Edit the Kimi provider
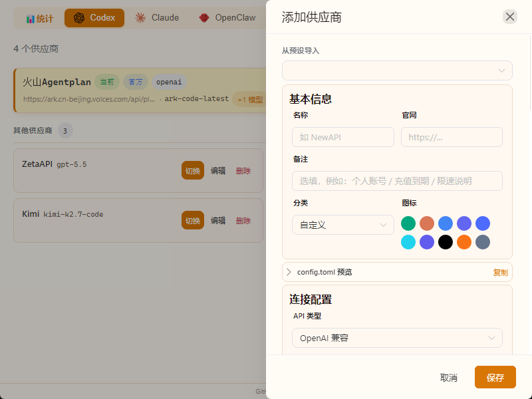532x399 pixels. (x=218, y=221)
